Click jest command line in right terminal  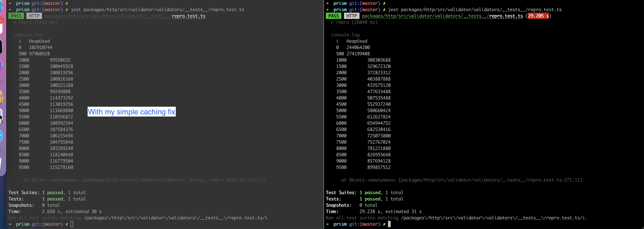(x=475, y=10)
